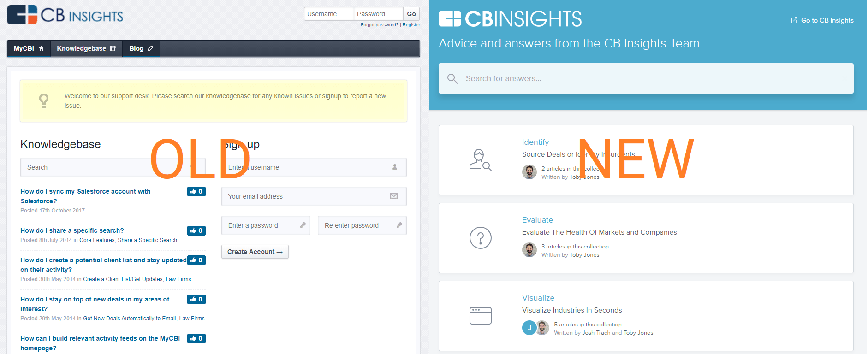Click the old CB Insights logo

click(x=65, y=15)
